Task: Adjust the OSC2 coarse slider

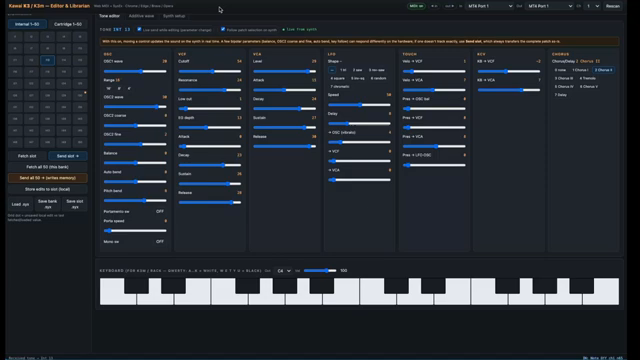Action: click(x=135, y=126)
